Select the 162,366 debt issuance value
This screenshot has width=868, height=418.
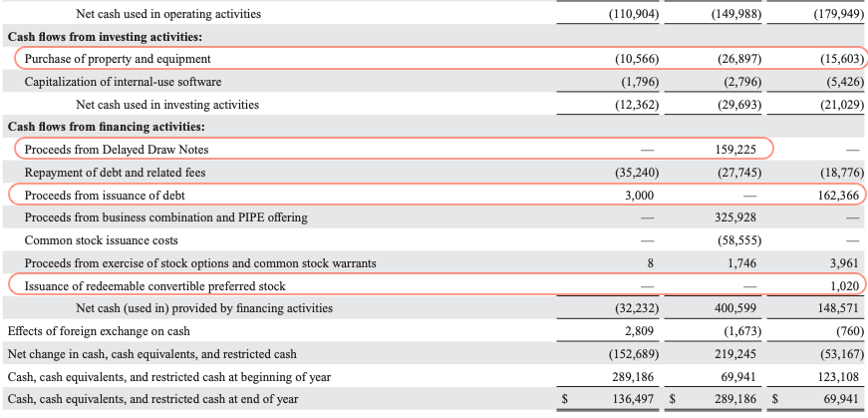point(839,195)
